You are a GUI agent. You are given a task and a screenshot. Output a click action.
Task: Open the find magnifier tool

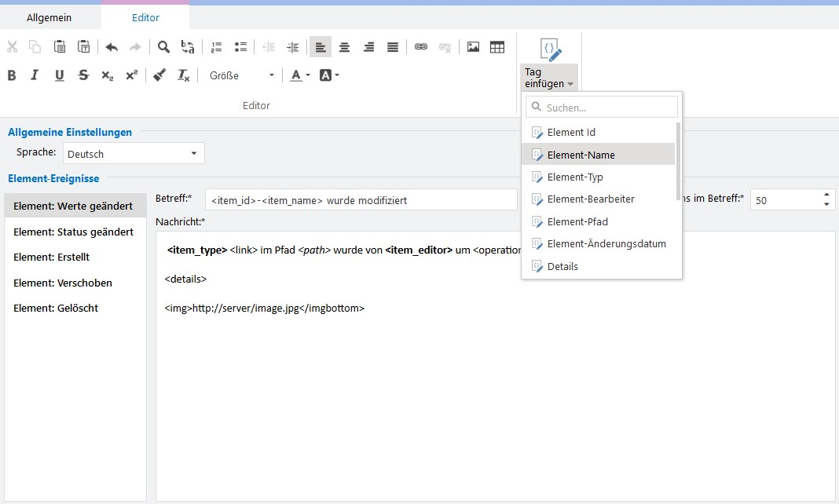pyautogui.click(x=163, y=47)
